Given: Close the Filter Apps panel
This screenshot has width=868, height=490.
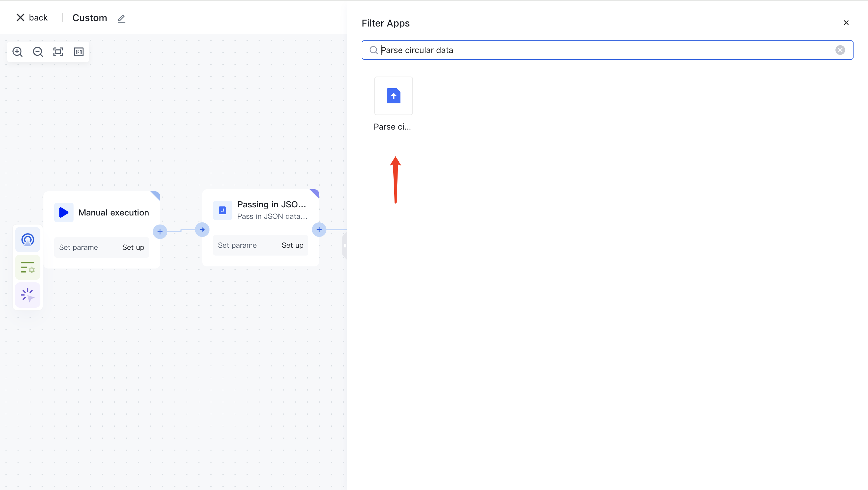Looking at the screenshot, I should (846, 23).
